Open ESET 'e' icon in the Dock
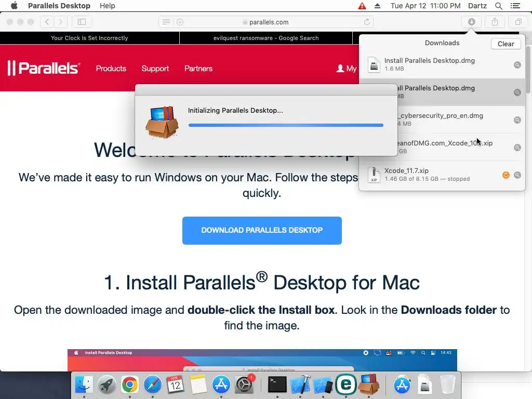Image resolution: width=532 pixels, height=399 pixels. coord(345,384)
